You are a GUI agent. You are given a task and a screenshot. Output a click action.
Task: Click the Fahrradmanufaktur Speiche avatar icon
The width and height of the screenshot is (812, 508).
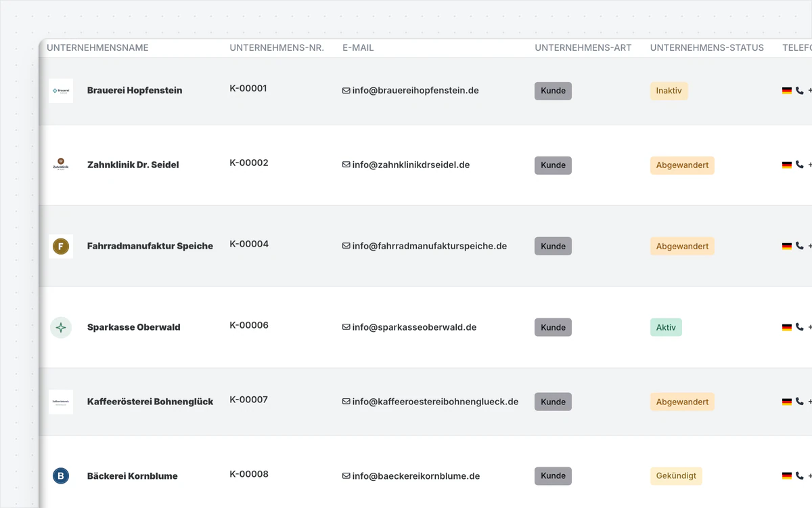61,247
